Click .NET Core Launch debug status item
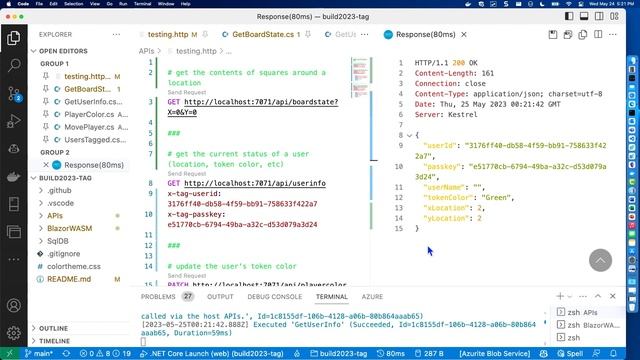The width and height of the screenshot is (640, 360). (x=212, y=353)
